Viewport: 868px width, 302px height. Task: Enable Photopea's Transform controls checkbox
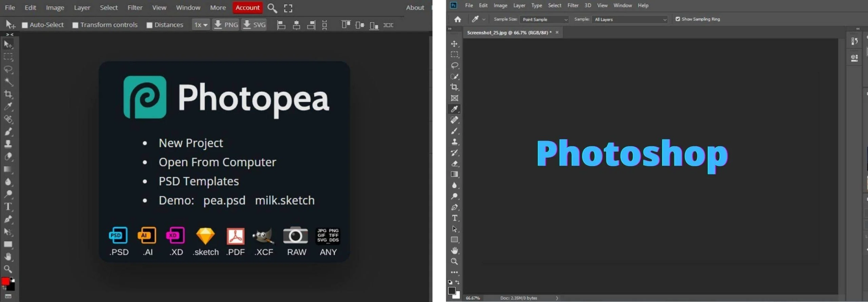point(75,25)
